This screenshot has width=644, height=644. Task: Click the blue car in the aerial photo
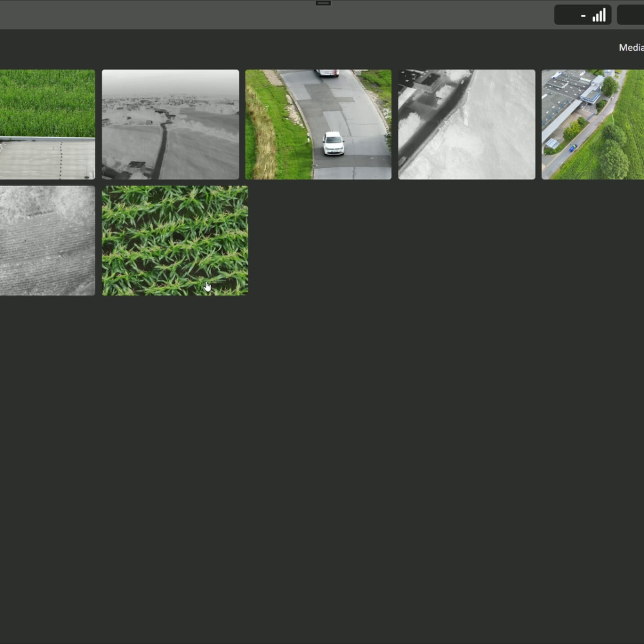click(573, 147)
